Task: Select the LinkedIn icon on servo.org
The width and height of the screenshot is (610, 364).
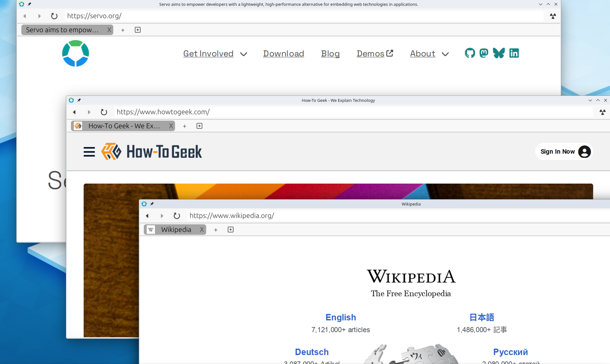Action: coord(514,53)
